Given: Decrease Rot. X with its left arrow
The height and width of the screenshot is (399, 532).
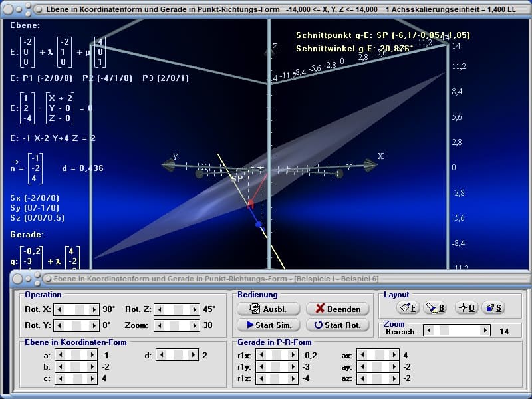Looking at the screenshot, I should coord(59,309).
